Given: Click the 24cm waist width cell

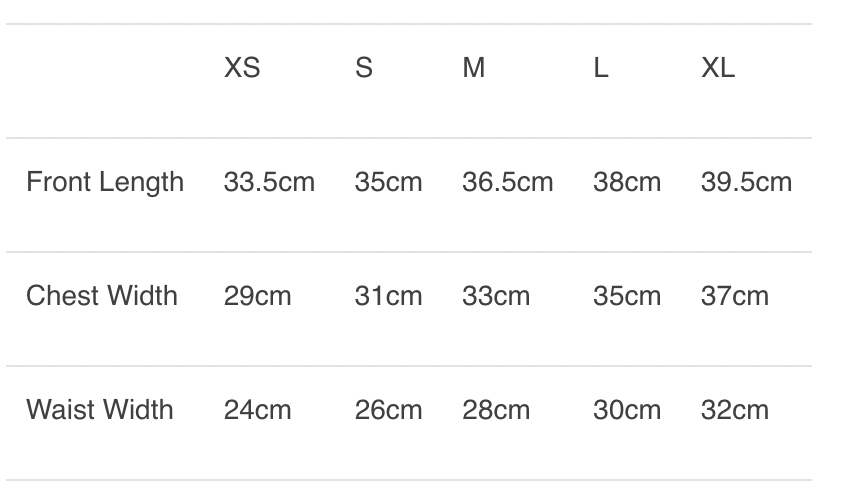Looking at the screenshot, I should coord(257,410).
